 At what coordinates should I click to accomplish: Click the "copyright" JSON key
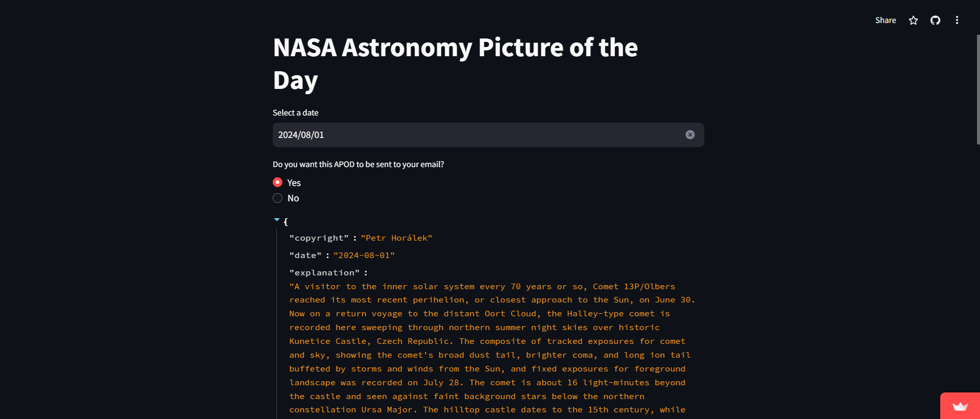point(319,238)
